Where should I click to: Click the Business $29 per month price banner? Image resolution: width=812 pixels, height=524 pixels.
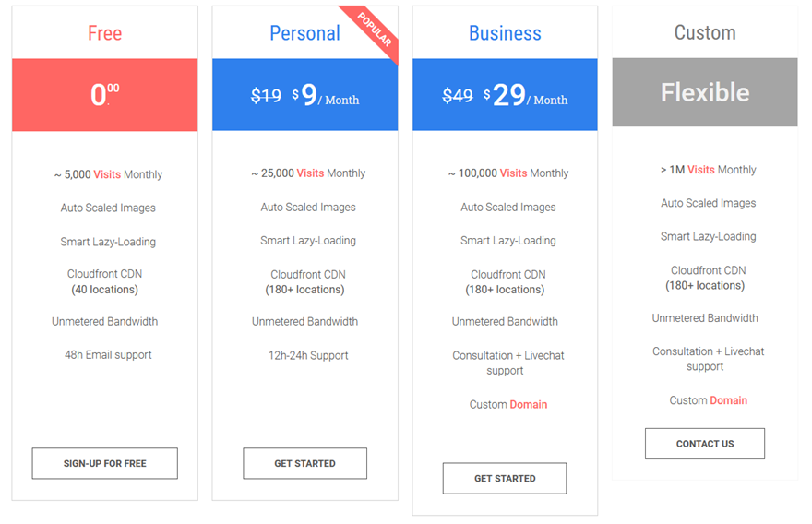pyautogui.click(x=505, y=95)
